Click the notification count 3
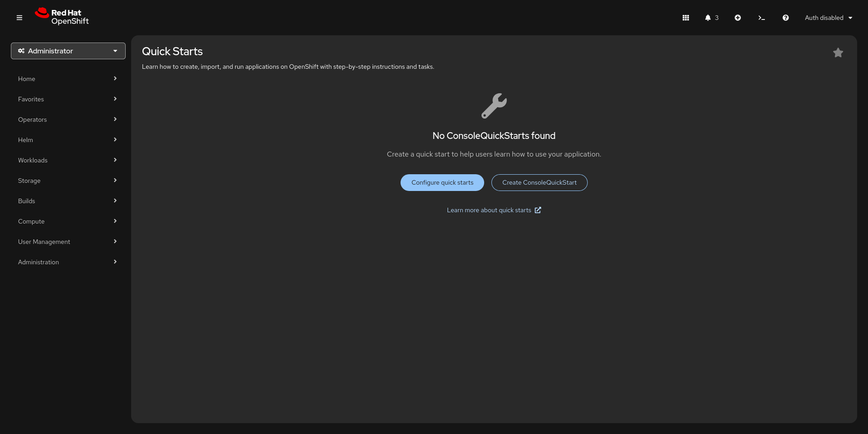868x434 pixels. click(717, 18)
